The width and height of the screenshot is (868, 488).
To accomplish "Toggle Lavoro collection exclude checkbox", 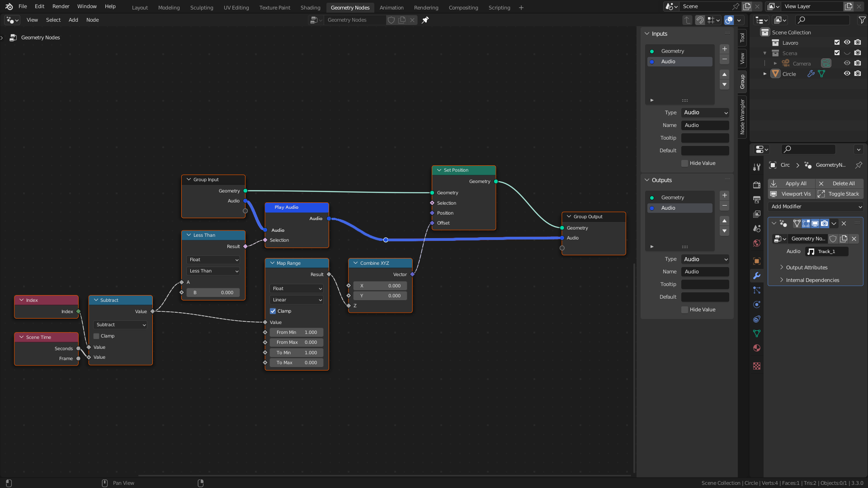I will (x=837, y=42).
